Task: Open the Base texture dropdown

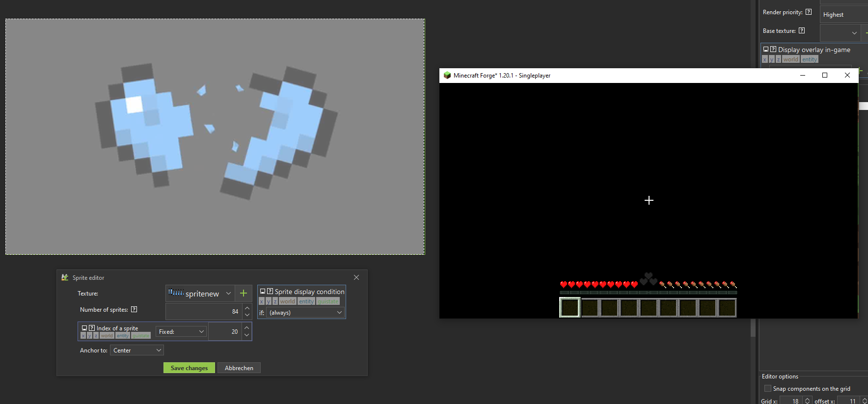Action: [x=840, y=32]
